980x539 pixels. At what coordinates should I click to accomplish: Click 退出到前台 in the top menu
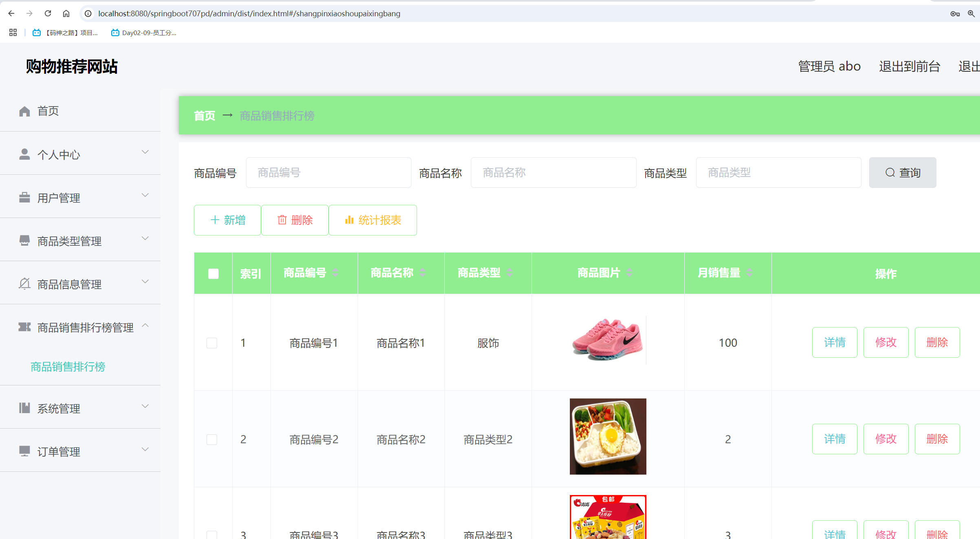tap(909, 66)
